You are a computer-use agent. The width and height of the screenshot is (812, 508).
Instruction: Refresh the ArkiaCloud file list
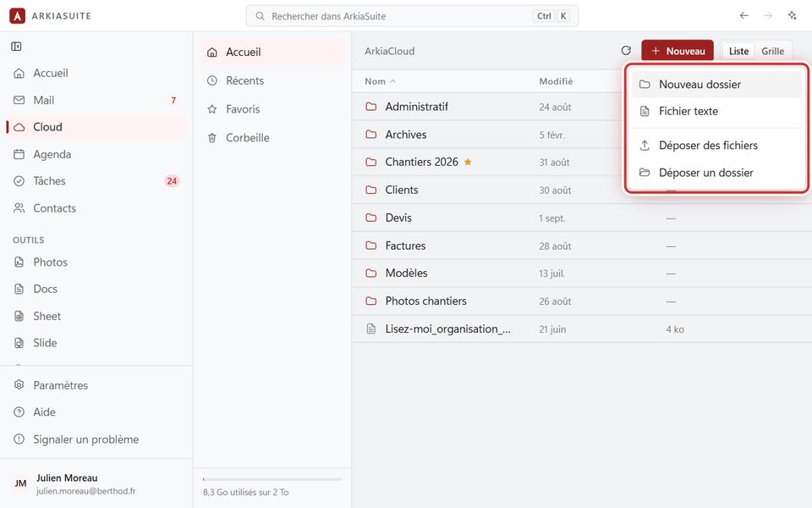[626, 51]
